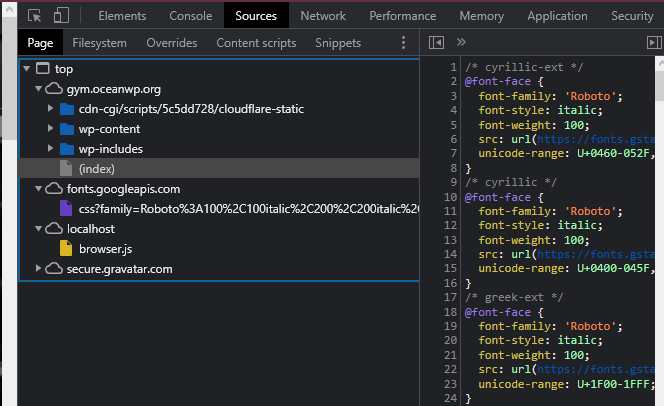The image size is (664, 406).
Task: Expand the cdn-cgi/scripts folder arrow
Action: click(x=50, y=108)
